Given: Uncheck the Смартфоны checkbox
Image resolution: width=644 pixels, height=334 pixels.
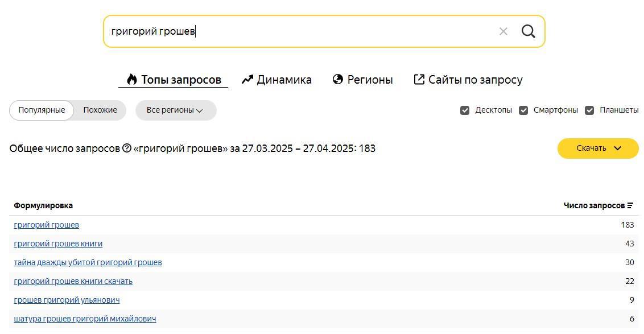Looking at the screenshot, I should 523,110.
